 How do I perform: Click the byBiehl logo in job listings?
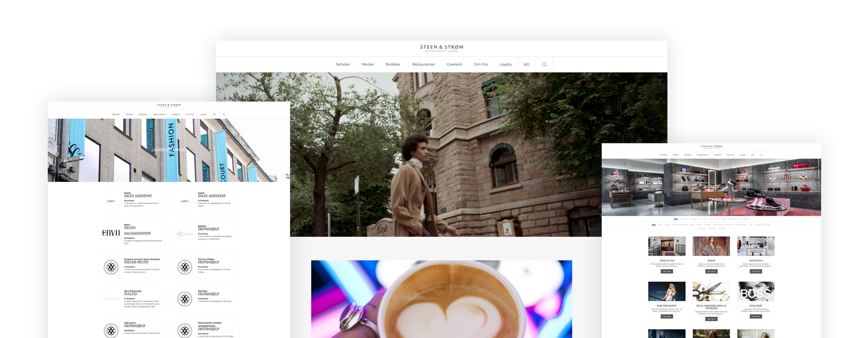[x=185, y=234]
